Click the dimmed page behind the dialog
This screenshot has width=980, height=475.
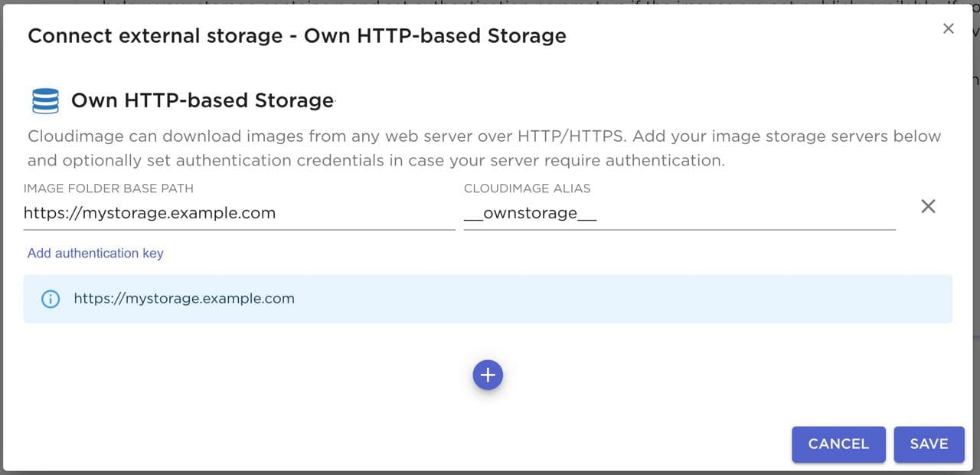[975, 230]
